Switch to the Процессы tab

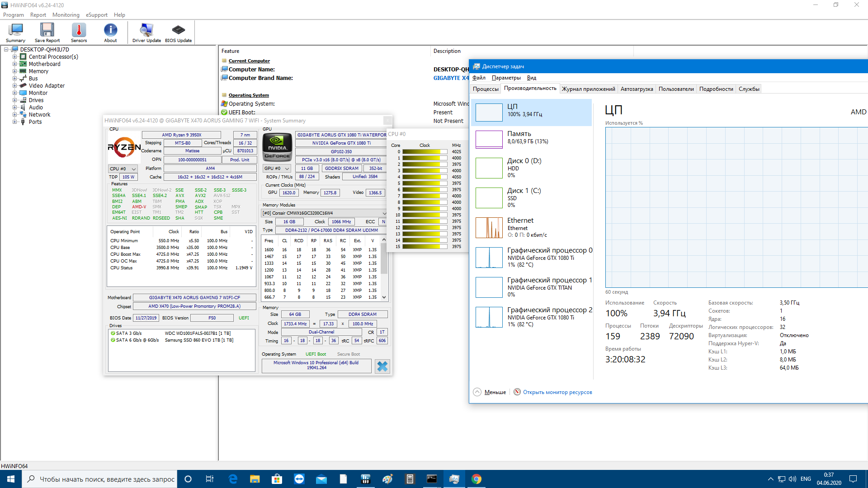click(x=485, y=89)
